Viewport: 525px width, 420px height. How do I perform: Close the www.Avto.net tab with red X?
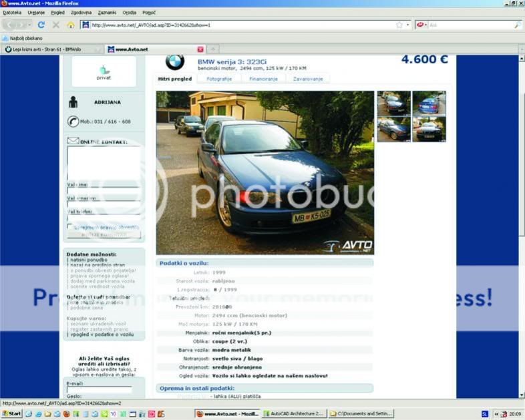(200, 49)
